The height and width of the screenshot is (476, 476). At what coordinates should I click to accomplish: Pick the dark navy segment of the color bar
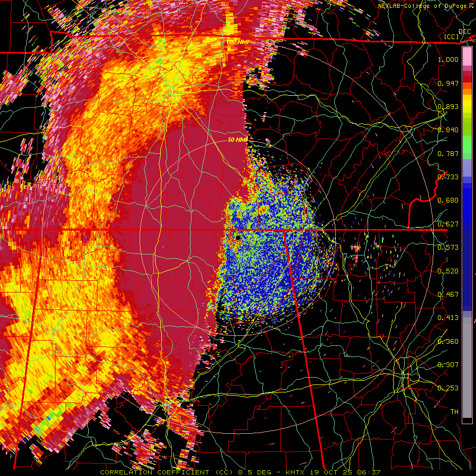click(467, 270)
